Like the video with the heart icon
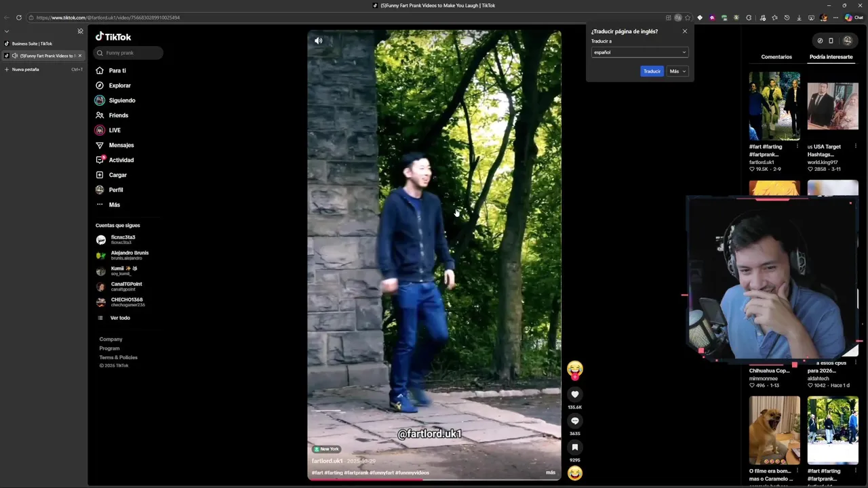868x488 pixels. [x=574, y=394]
